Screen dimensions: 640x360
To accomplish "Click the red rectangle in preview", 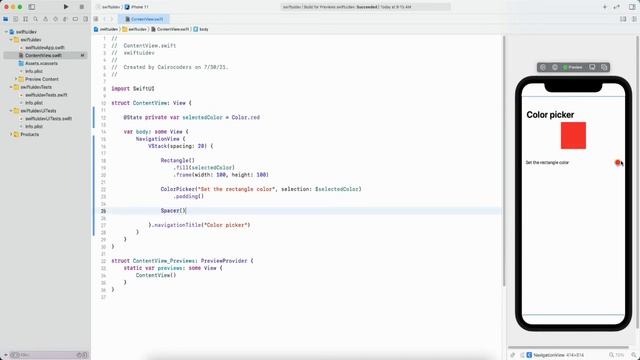I will click(x=573, y=136).
